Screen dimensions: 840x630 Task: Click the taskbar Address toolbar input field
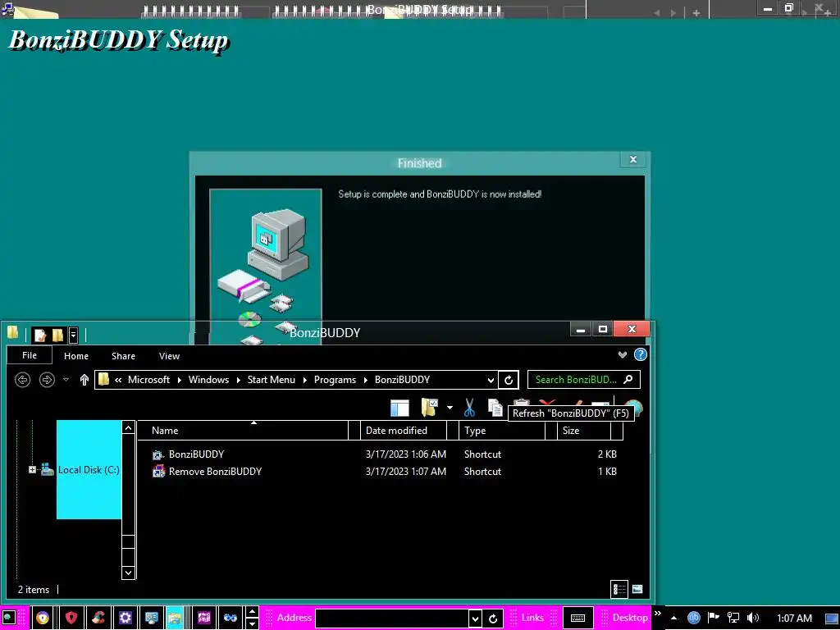tap(392, 619)
